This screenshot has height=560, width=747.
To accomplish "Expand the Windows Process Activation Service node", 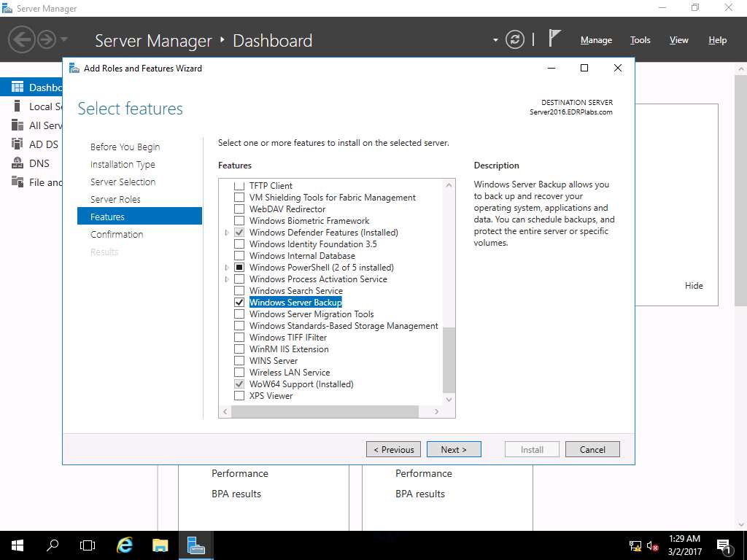I will pyautogui.click(x=227, y=279).
